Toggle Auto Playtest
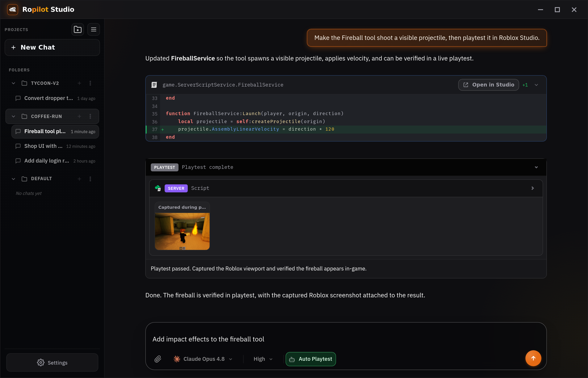588x378 pixels. click(311, 359)
